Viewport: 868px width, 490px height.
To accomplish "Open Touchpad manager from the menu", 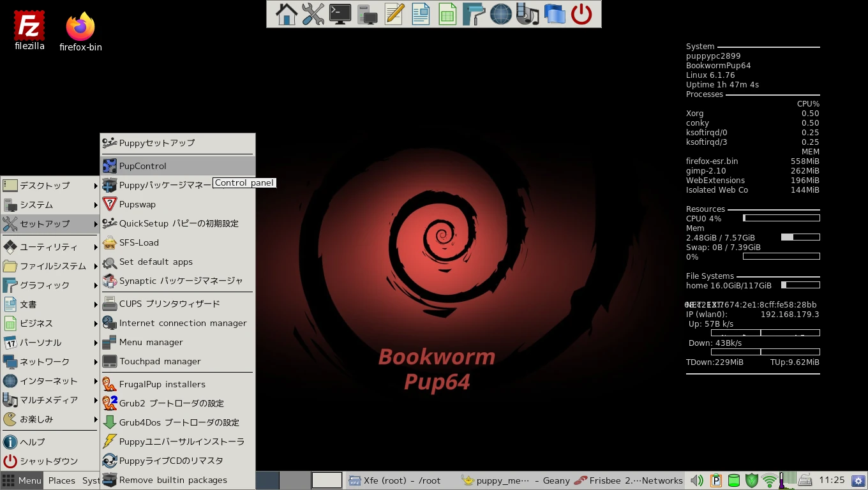I will pyautogui.click(x=160, y=361).
